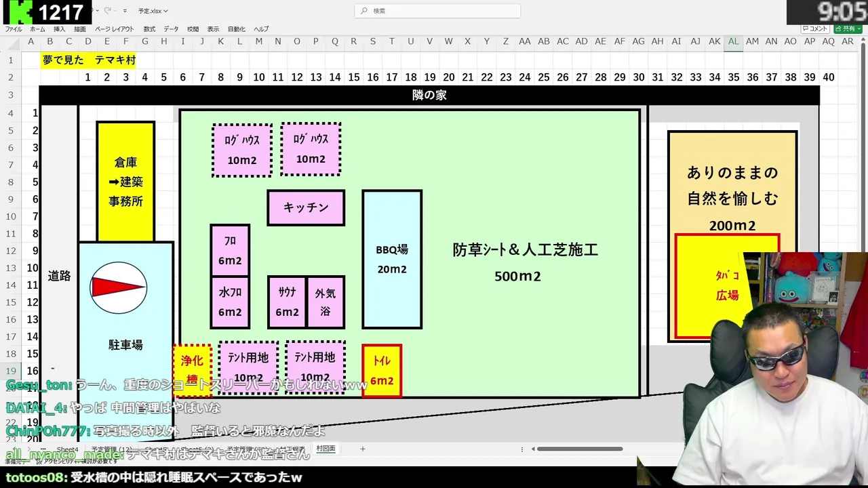Select the 外気浴 shape

325,302
